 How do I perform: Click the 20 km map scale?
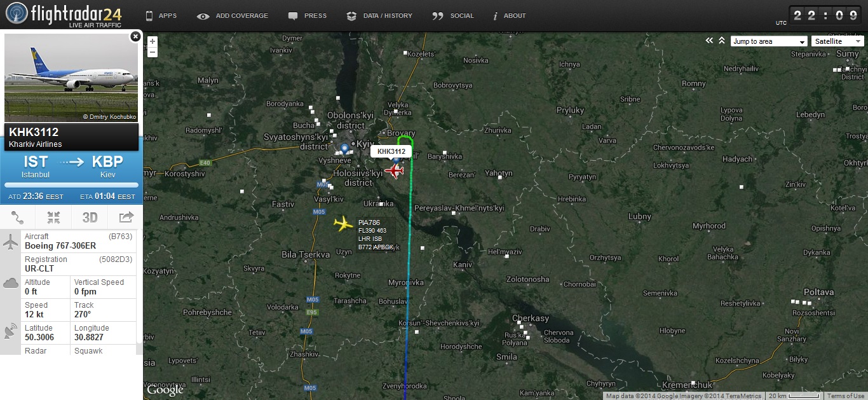coord(795,396)
